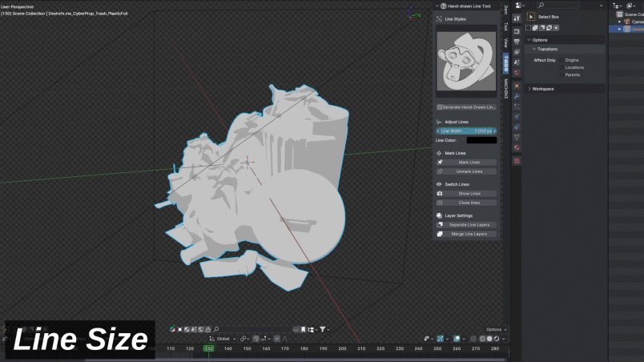Open the viewport Options dropdown
644x362 pixels.
[496, 329]
